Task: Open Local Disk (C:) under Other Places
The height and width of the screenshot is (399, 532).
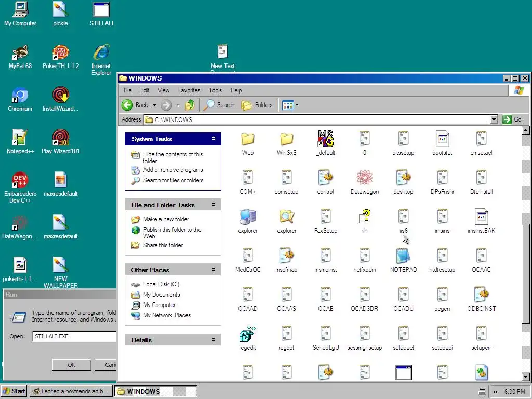Action: 161,284
